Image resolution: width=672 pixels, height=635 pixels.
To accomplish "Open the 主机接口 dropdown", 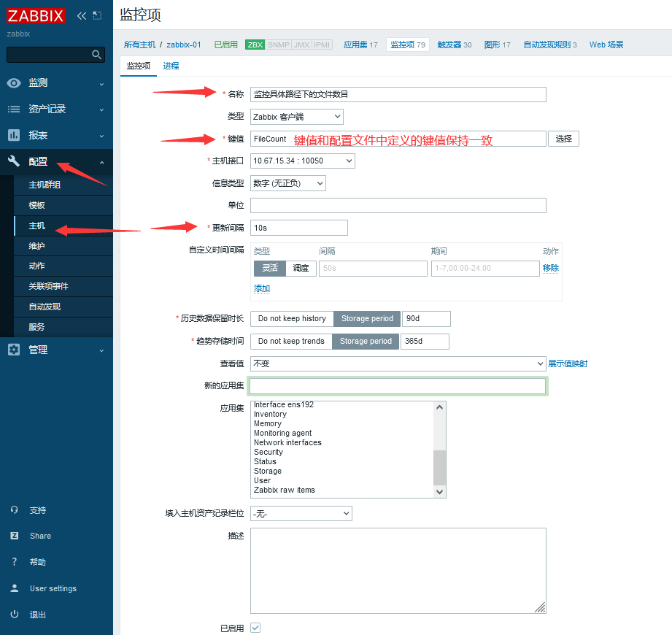I will pyautogui.click(x=303, y=161).
